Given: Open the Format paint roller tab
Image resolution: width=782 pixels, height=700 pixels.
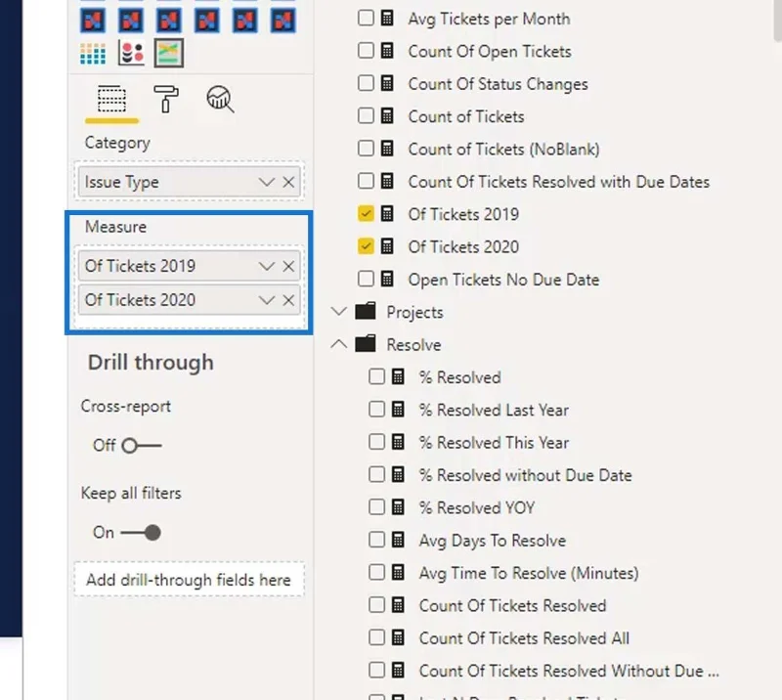Looking at the screenshot, I should pyautogui.click(x=165, y=99).
